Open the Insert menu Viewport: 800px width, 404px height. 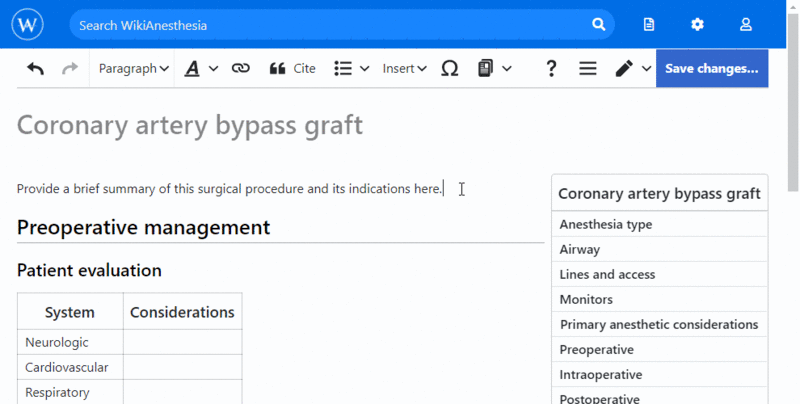pos(404,68)
